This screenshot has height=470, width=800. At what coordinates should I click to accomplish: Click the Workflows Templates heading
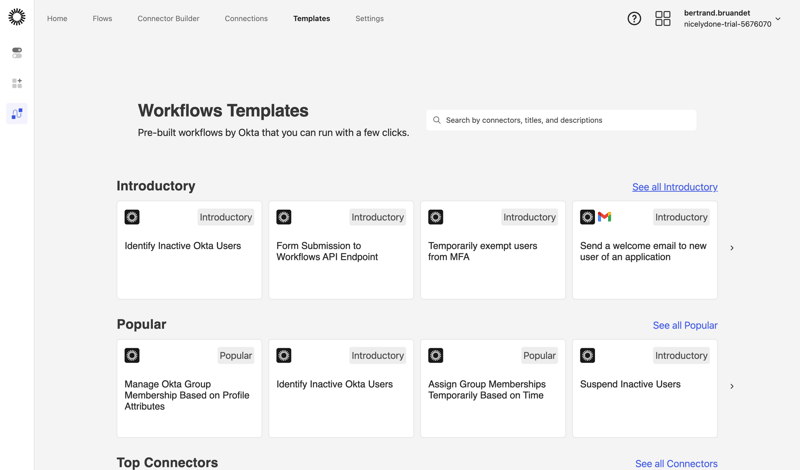(x=223, y=111)
